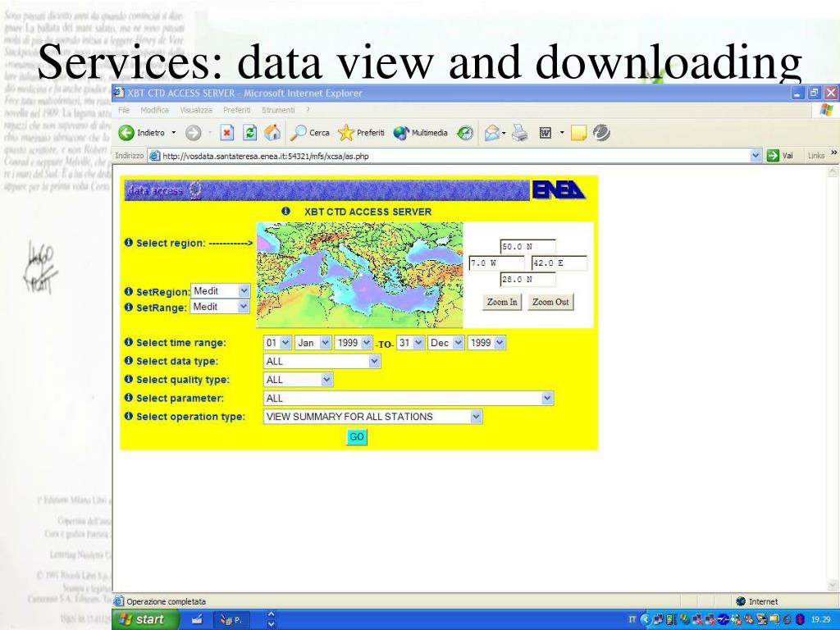This screenshot has width=840, height=630.
Task: Open the Preferiti menu in menu bar
Action: tap(237, 110)
